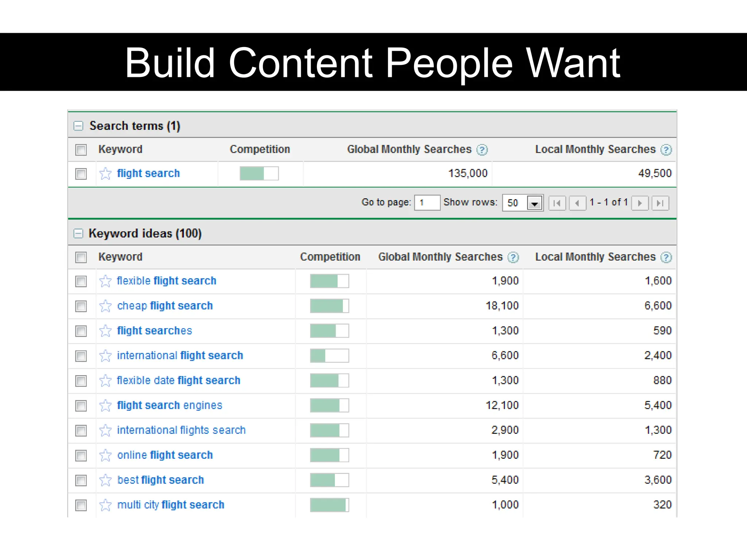Screen dimensions: 747x560
Task: Open help for Global Monthly Searches in Search terms
Action: click(482, 150)
